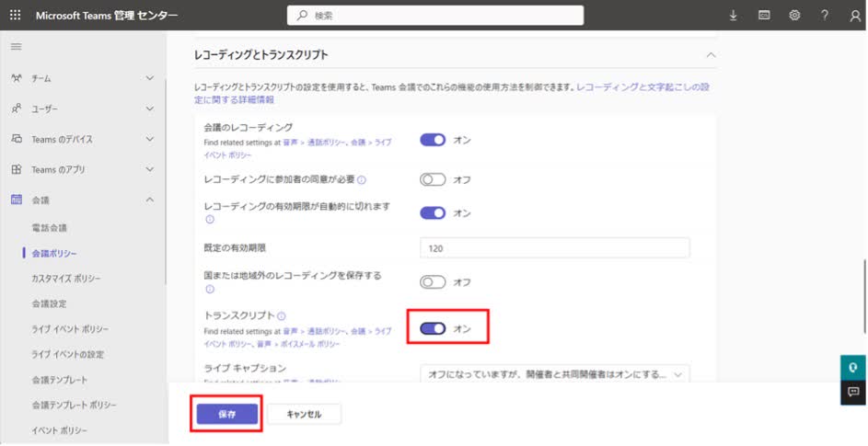This screenshot has height=446, width=868.
Task: Click the search magnifier icon
Action: click(302, 16)
